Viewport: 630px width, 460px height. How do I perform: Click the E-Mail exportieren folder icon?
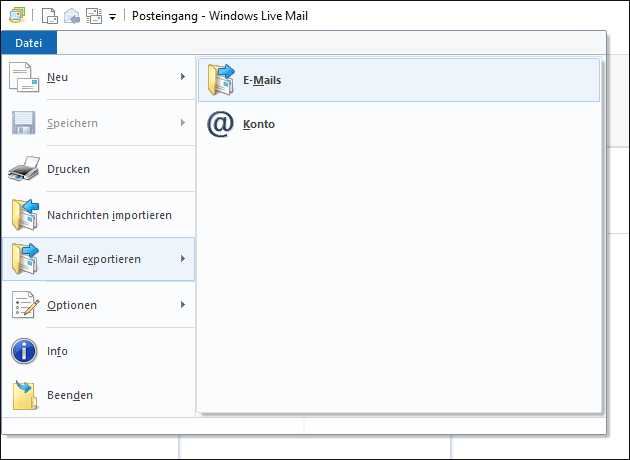pos(25,259)
